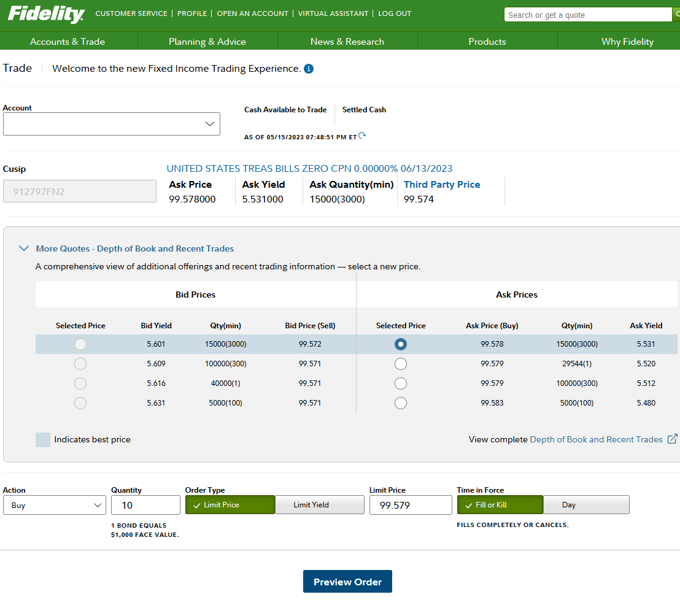Click the Preview Order button

pyautogui.click(x=347, y=581)
